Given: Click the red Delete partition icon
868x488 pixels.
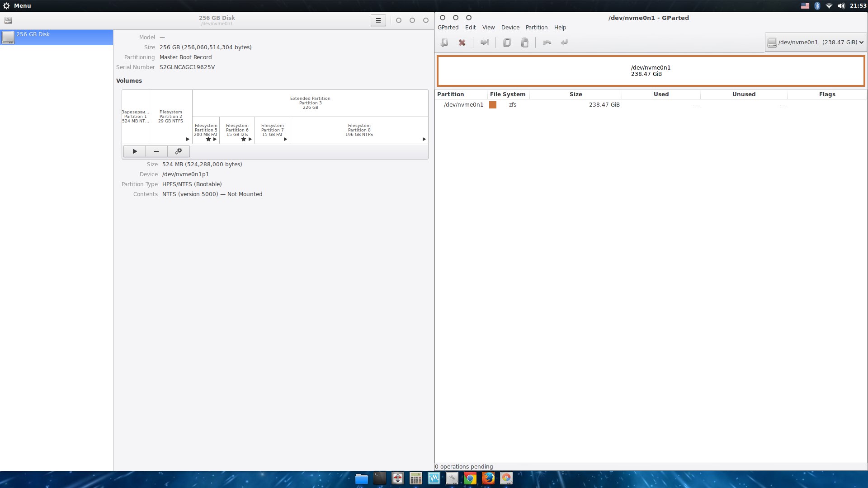Looking at the screenshot, I should coord(462,42).
